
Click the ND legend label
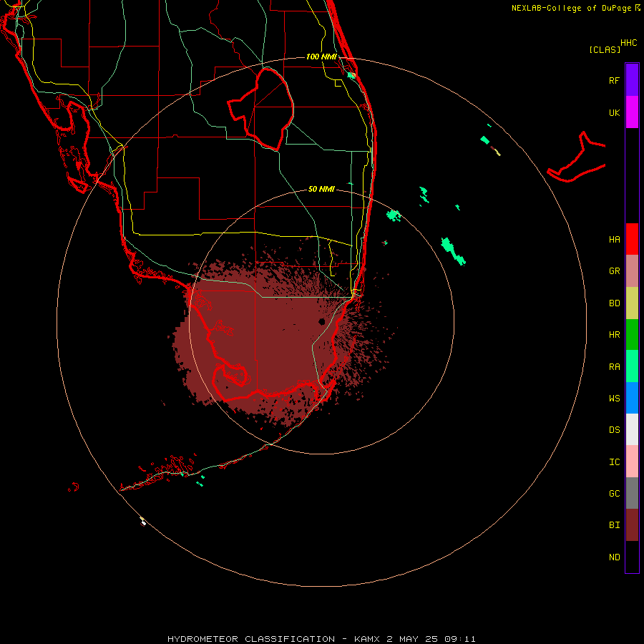pyautogui.click(x=614, y=557)
